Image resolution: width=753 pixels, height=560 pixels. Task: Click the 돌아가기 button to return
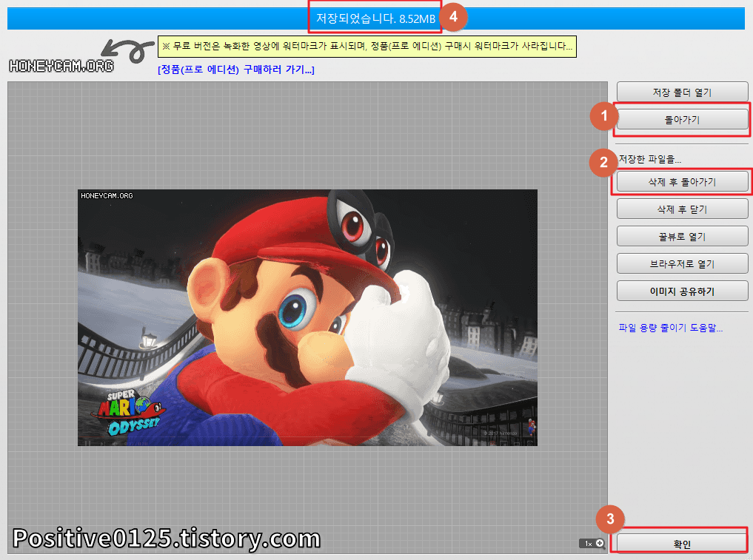[682, 119]
